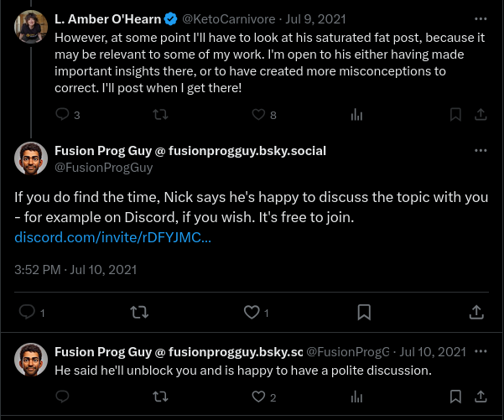View analytics for the unblock reply
This screenshot has width=504, height=420.
click(x=356, y=397)
